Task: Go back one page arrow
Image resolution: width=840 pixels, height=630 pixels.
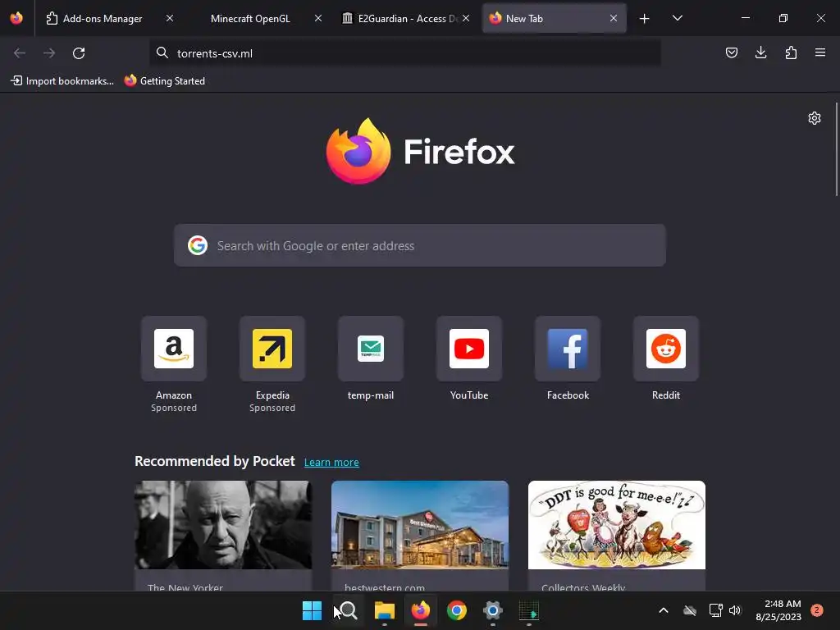Action: pos(20,53)
